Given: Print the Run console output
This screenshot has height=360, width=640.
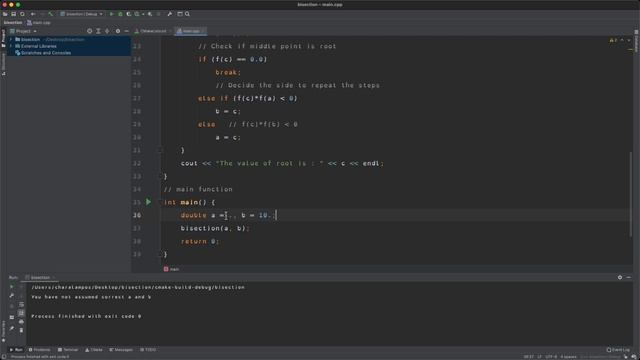Looking at the screenshot, I should pos(21,322).
